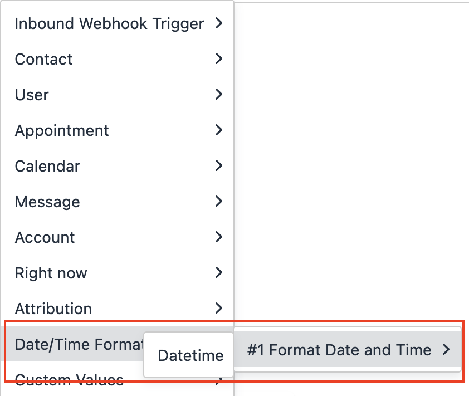This screenshot has width=469, height=396.
Task: Select the Calendar menu item
Action: pyautogui.click(x=117, y=166)
